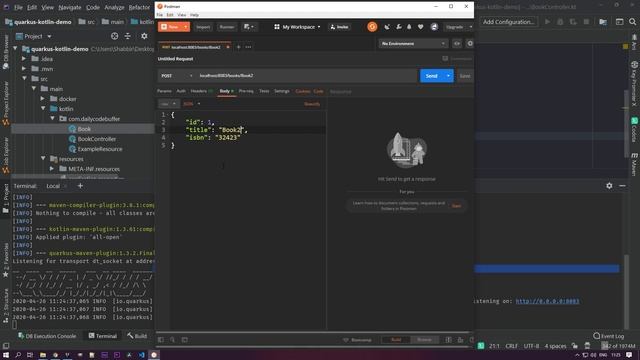Open the My Workspace dropdown

pyautogui.click(x=297, y=27)
